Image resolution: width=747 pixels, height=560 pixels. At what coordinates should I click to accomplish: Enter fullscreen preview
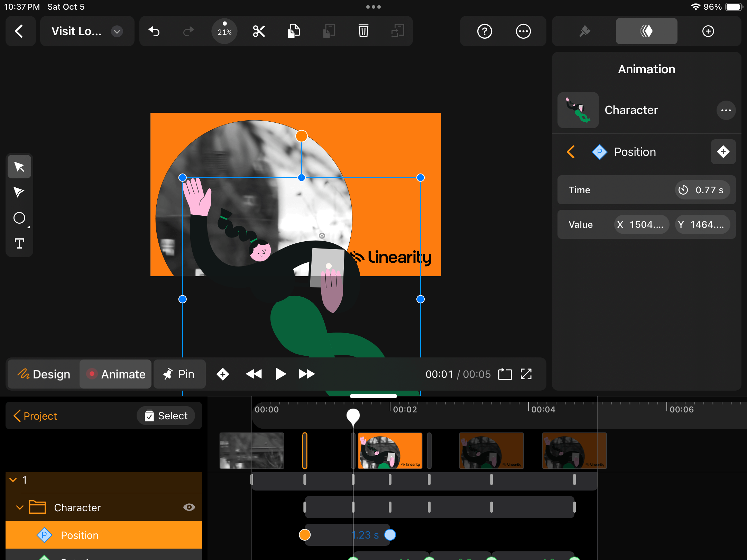[x=526, y=374]
